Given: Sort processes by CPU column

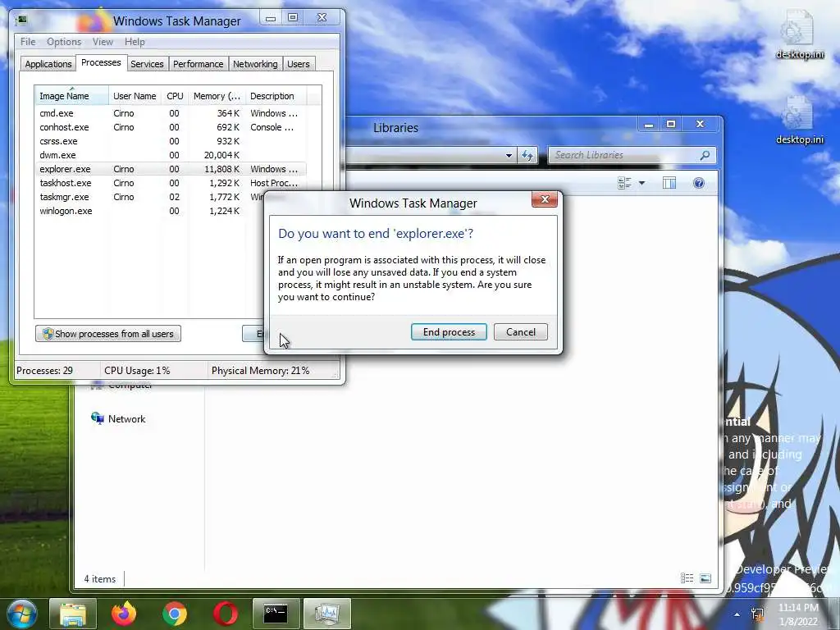Looking at the screenshot, I should point(175,96).
